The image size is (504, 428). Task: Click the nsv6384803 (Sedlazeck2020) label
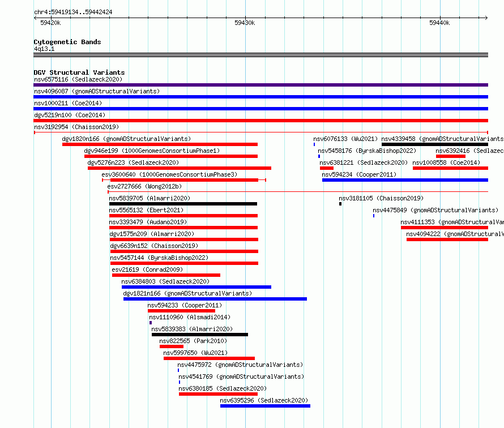pos(165,281)
